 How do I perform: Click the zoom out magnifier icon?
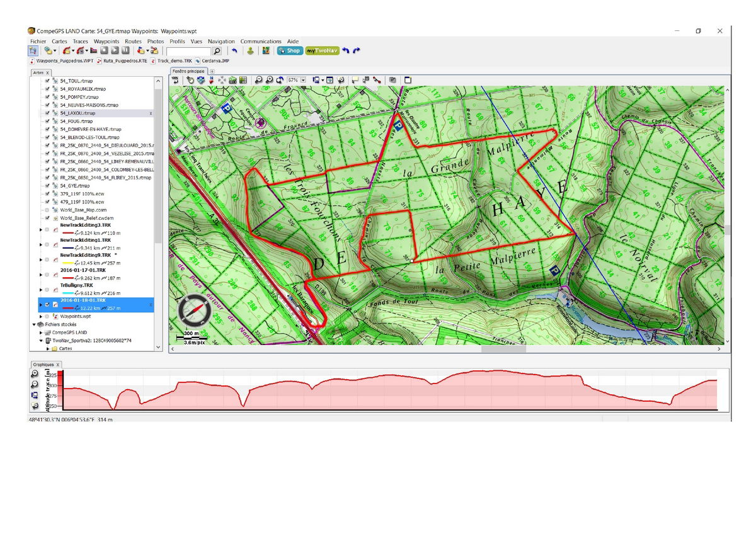[258, 80]
